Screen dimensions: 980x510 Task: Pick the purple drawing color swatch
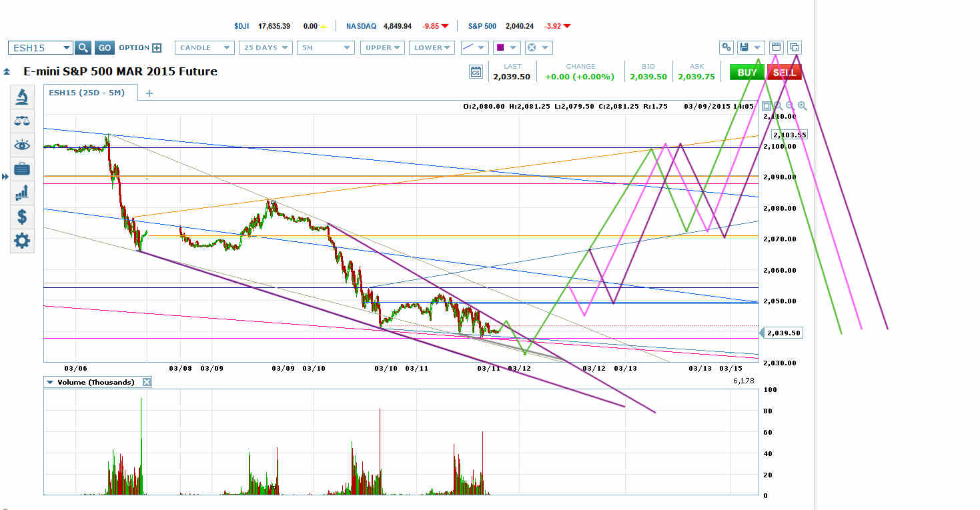pos(500,47)
